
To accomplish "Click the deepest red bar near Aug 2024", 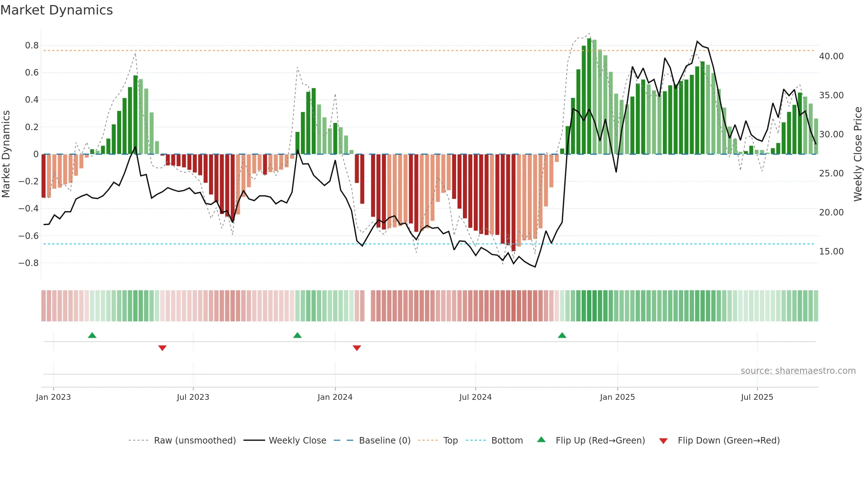I will [x=514, y=202].
